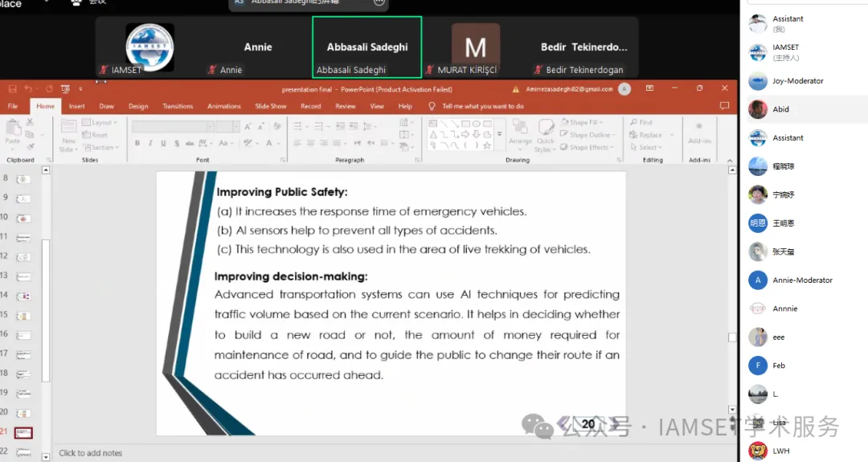The image size is (868, 462).
Task: Center text in Paragraph group
Action: click(x=310, y=143)
